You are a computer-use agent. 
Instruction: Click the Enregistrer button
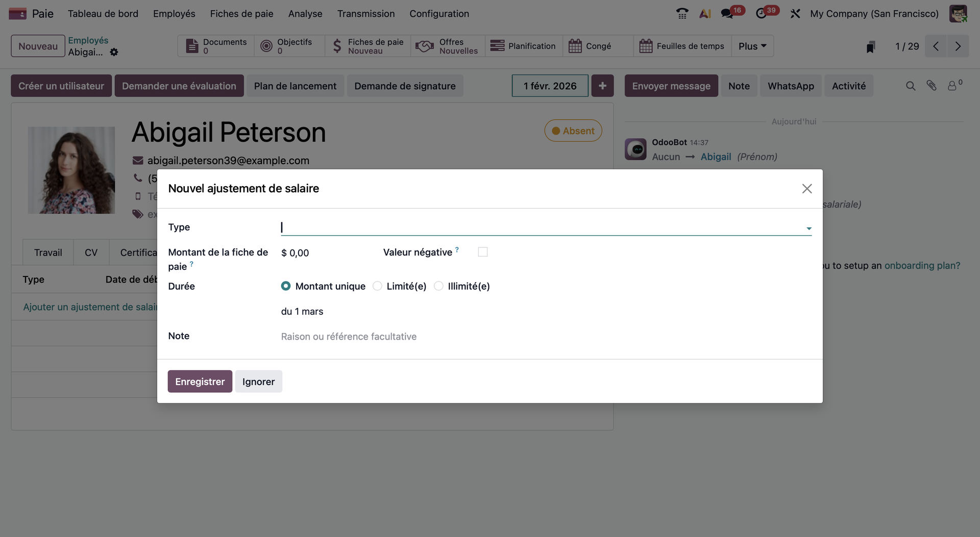point(200,381)
